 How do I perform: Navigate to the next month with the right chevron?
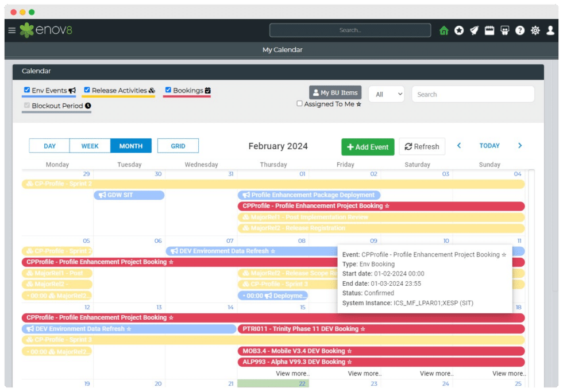(520, 145)
